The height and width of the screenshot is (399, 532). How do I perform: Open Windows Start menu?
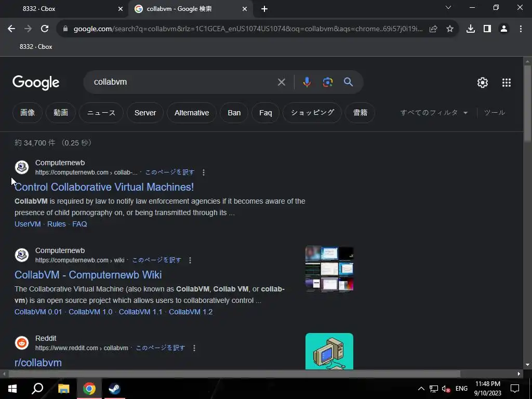coord(12,389)
